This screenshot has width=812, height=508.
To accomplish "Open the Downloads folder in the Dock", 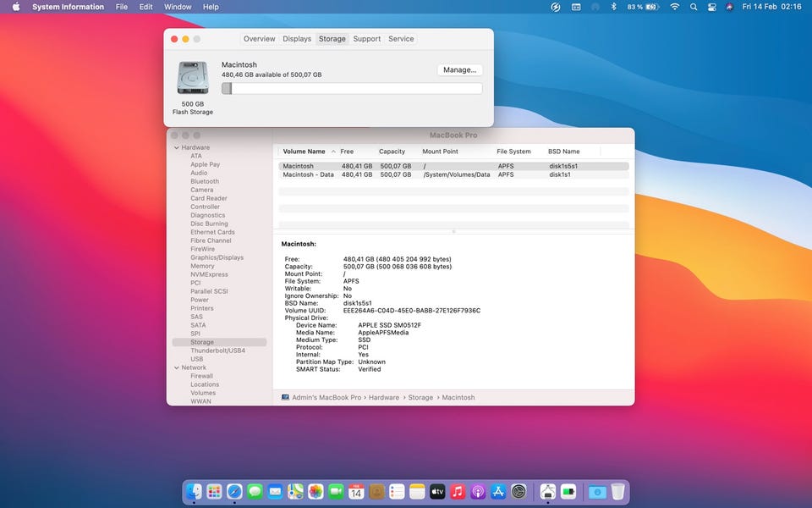I will click(x=597, y=491).
